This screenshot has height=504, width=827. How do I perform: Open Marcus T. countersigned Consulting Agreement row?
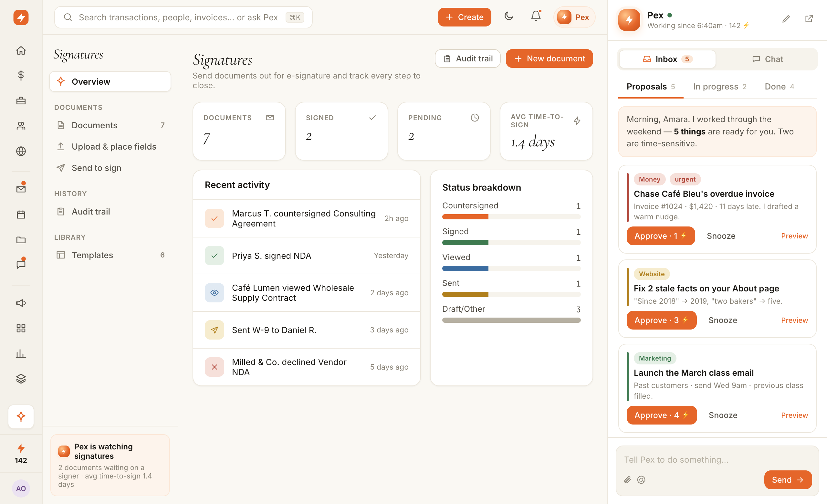pos(307,218)
